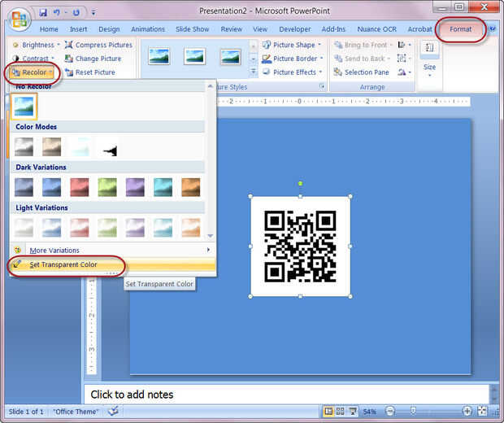The image size is (504, 423).
Task: Click Fit slide to current window icon
Action: tap(483, 411)
